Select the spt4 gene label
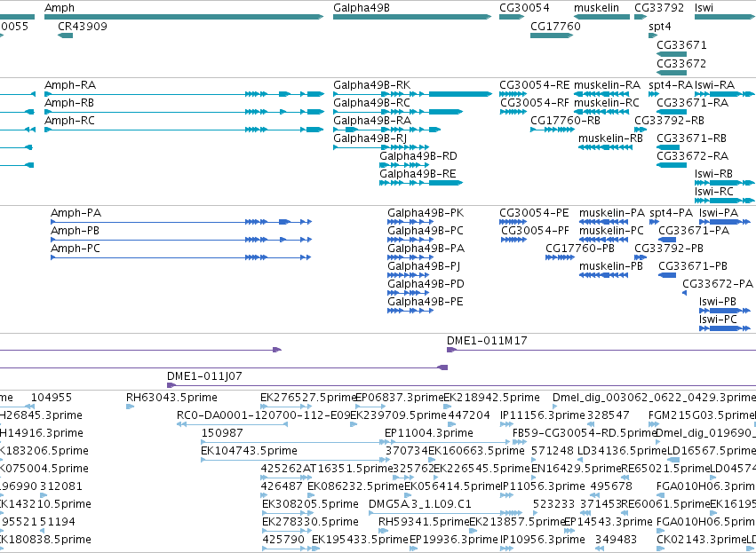Screen dimensions: 756x553 (659, 27)
